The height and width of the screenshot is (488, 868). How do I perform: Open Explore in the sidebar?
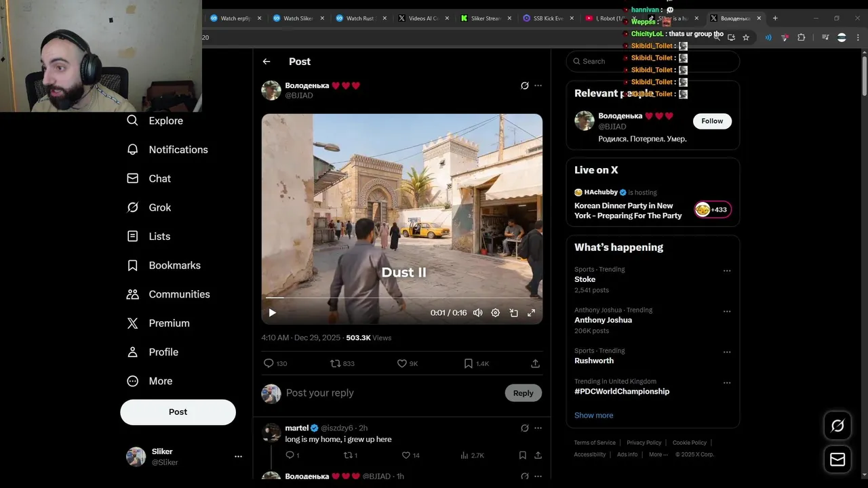click(155, 121)
